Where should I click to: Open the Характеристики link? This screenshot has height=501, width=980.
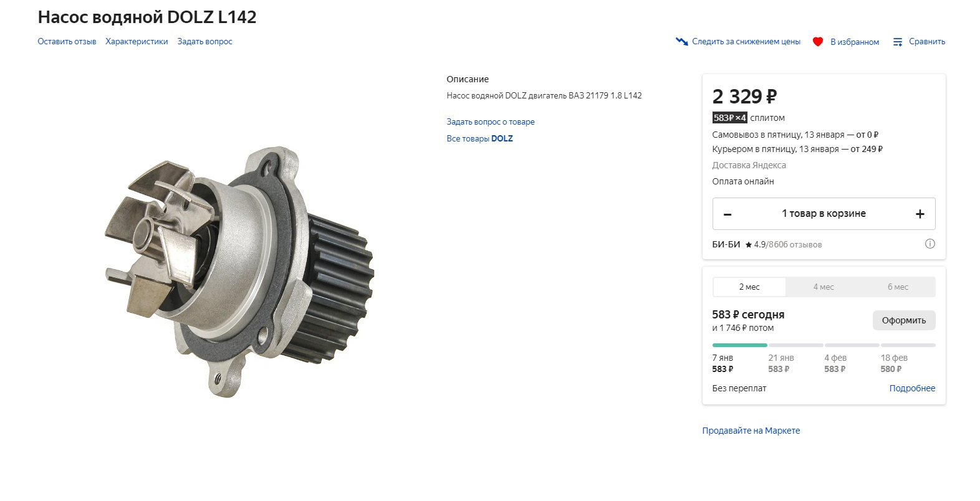pyautogui.click(x=137, y=42)
